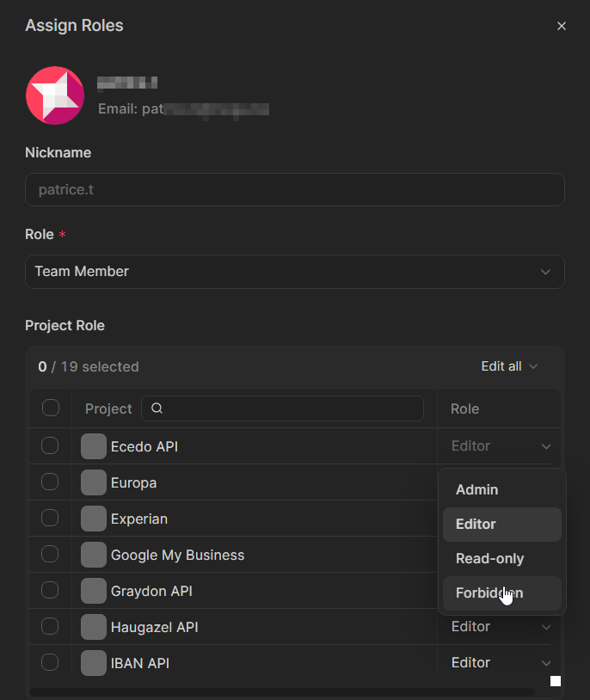Select Read-only in the role menu
590x700 pixels.
(x=489, y=559)
